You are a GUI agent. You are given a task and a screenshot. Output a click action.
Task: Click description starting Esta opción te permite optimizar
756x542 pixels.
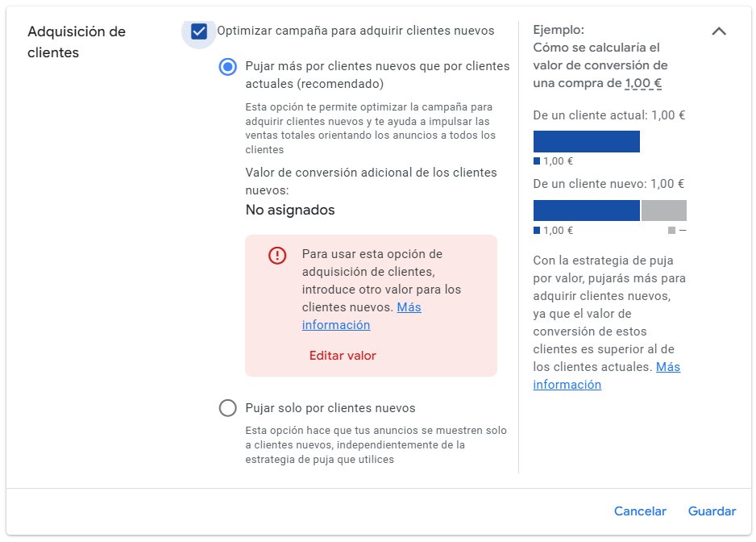(370, 128)
